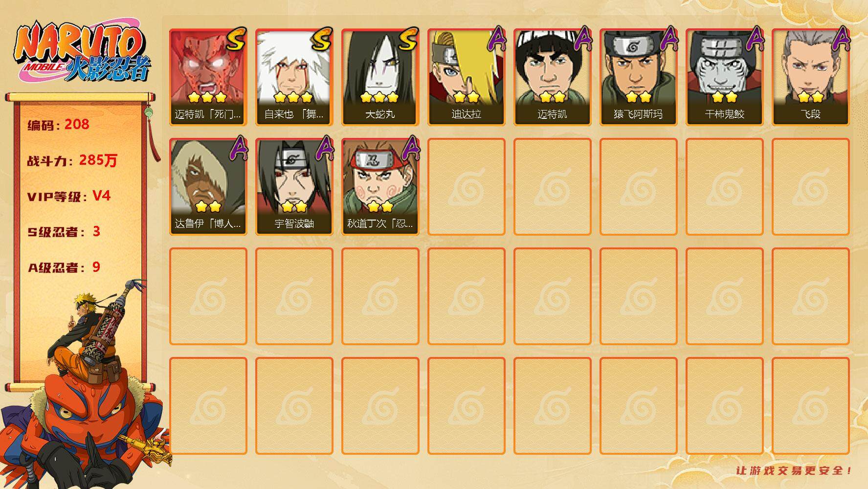Click the empty slot after 秋道丁次 card

[x=466, y=187]
